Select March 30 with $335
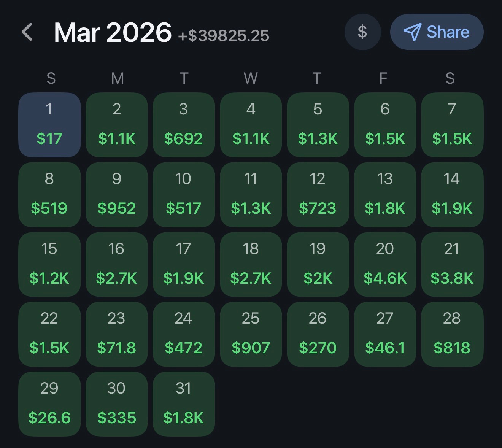The height and width of the screenshot is (448, 502). pyautogui.click(x=117, y=404)
